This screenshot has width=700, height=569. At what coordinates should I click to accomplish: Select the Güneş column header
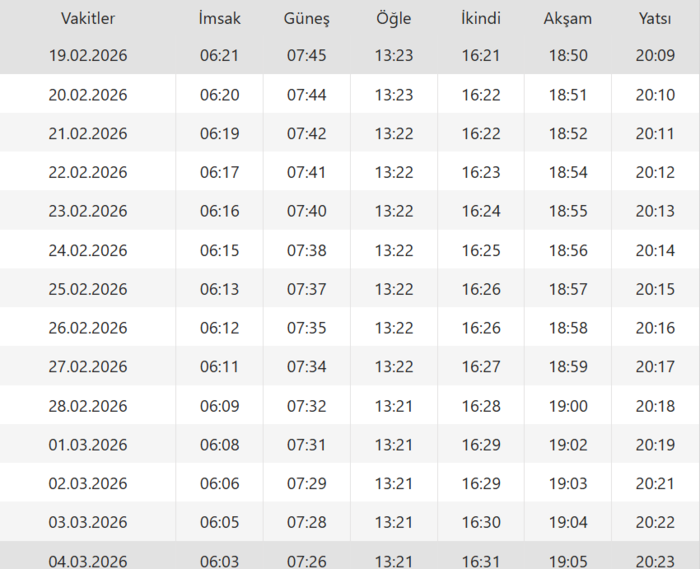point(307,19)
